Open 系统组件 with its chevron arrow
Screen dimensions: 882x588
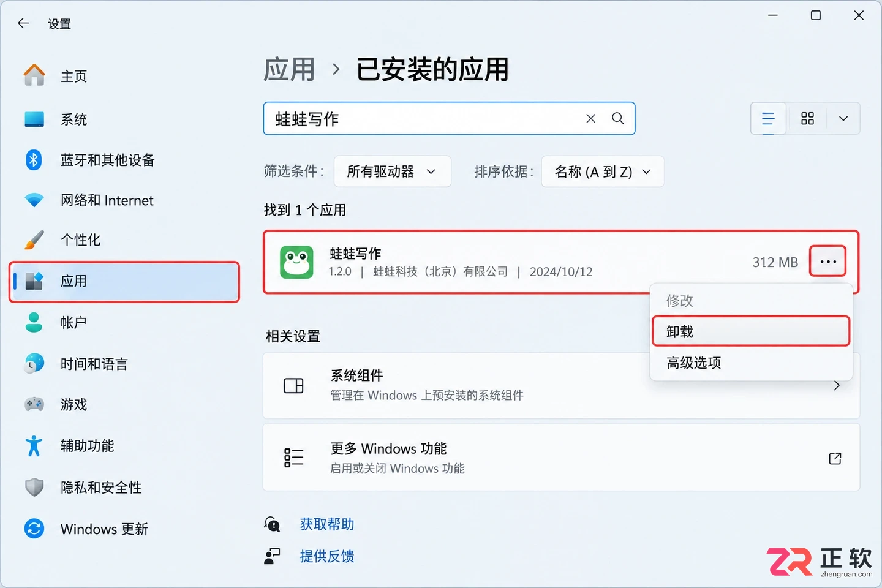(x=837, y=386)
